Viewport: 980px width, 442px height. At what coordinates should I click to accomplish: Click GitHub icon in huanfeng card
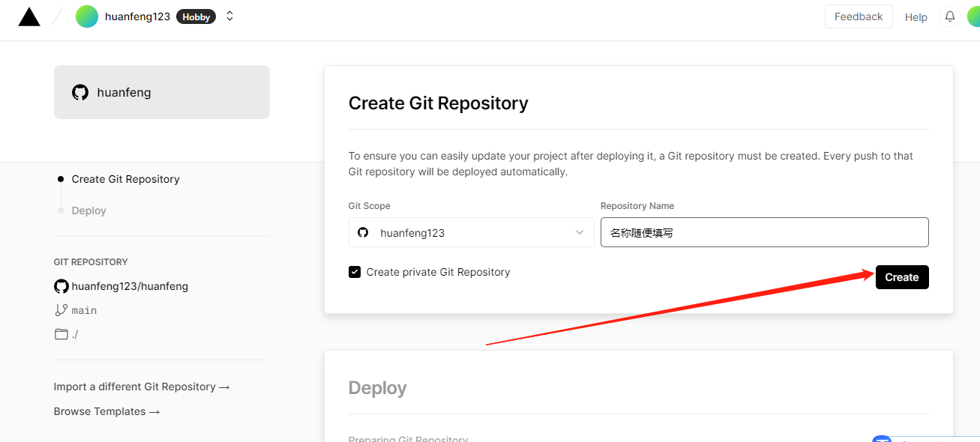coord(80,92)
